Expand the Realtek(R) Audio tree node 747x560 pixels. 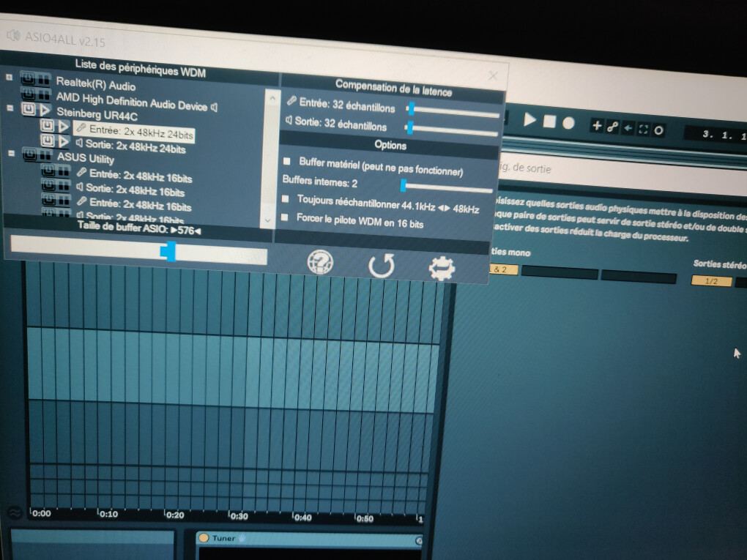coord(9,77)
